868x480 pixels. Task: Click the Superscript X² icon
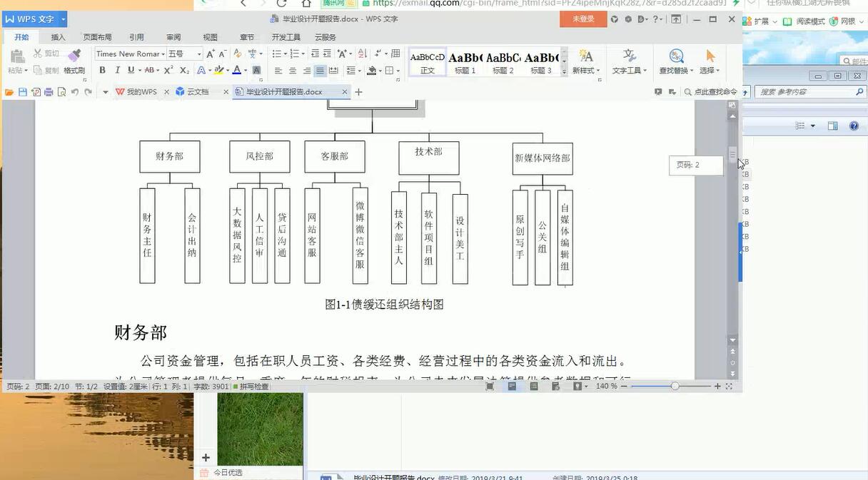[168, 70]
